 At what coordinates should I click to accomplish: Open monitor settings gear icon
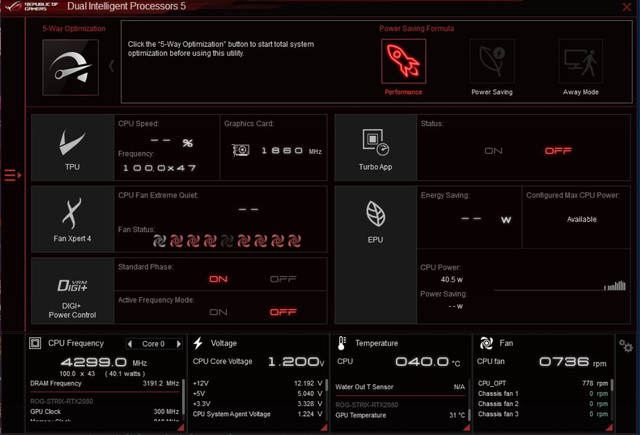click(626, 346)
